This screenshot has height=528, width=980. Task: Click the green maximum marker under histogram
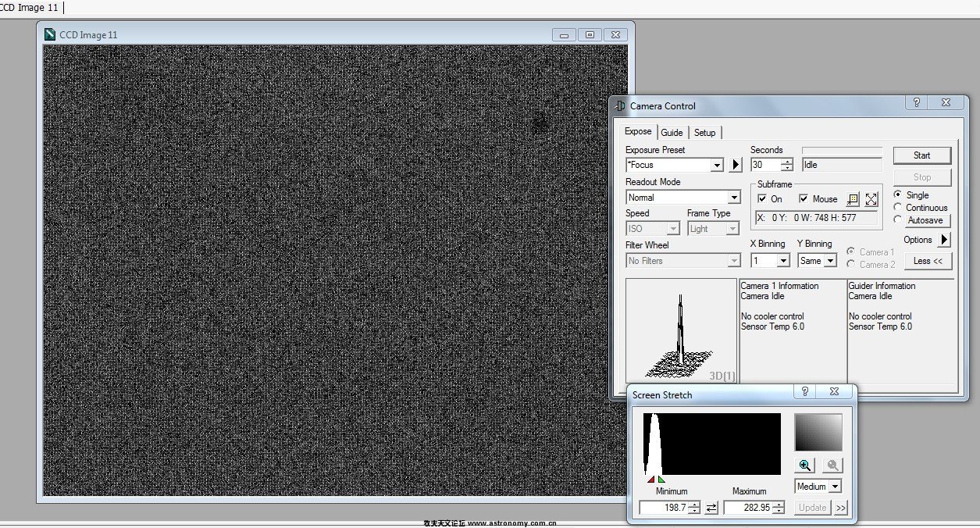[x=661, y=480]
